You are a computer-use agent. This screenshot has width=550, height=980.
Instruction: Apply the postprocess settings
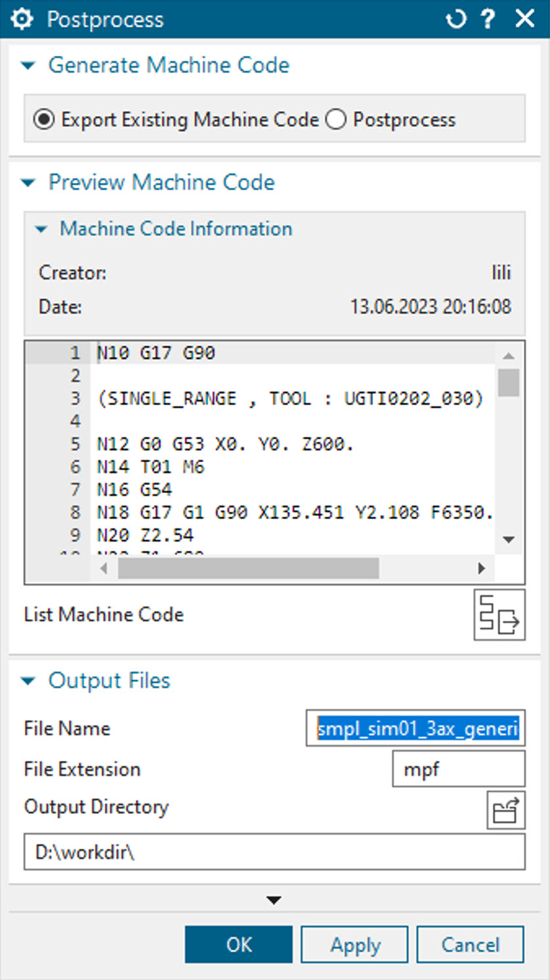[354, 945]
